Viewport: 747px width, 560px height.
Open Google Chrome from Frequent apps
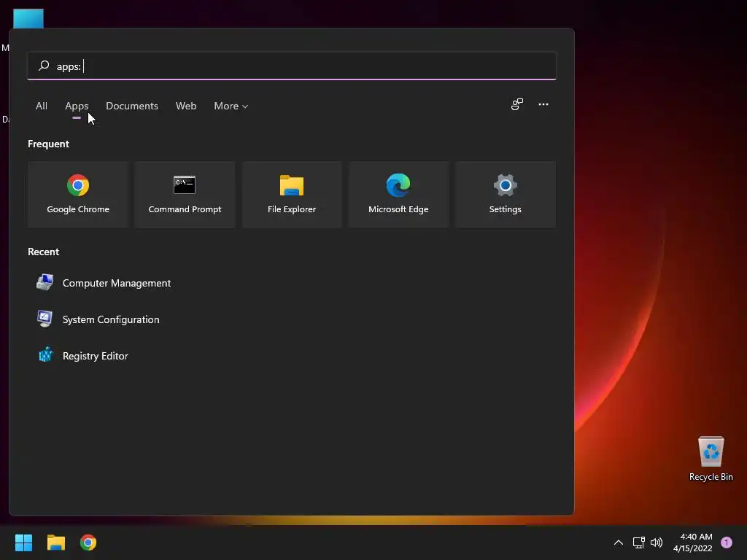(78, 194)
